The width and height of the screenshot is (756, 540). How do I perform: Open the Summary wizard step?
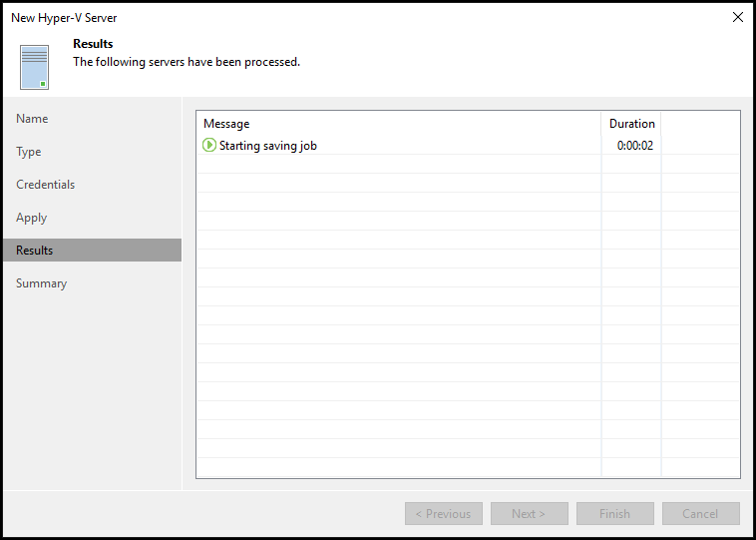click(x=41, y=283)
